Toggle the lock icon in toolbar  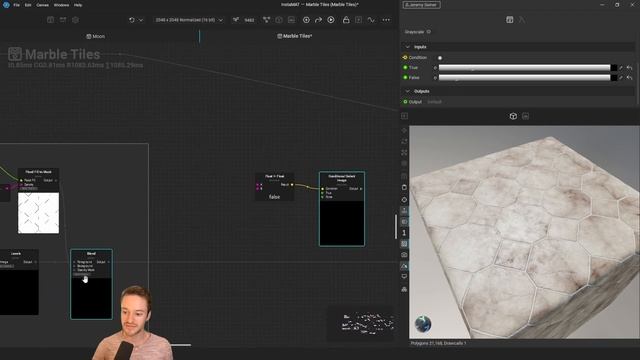(x=346, y=20)
